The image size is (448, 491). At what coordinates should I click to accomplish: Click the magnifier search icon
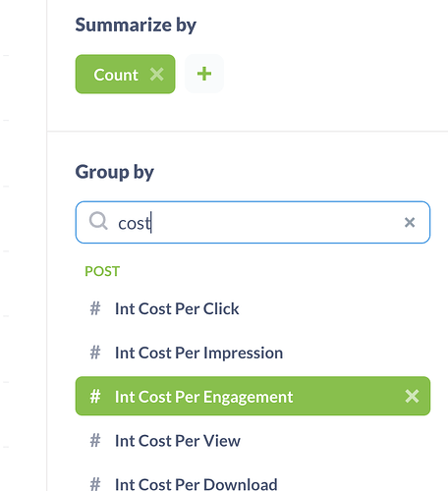click(x=98, y=221)
